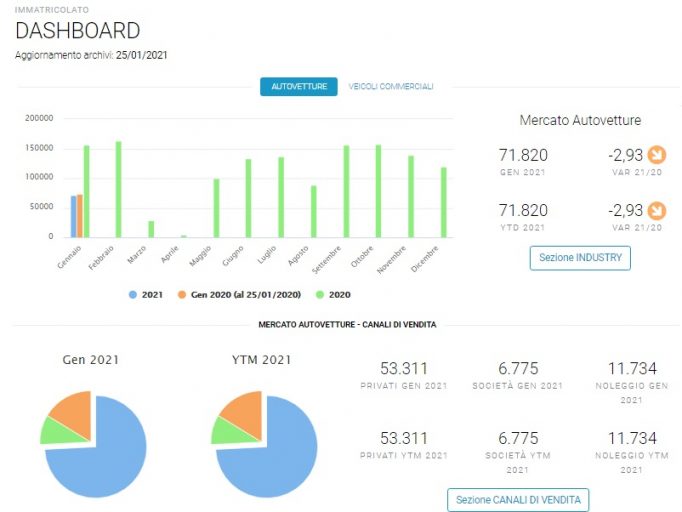
Task: Click the 71.820 YTD 2021 value
Action: 523,210
